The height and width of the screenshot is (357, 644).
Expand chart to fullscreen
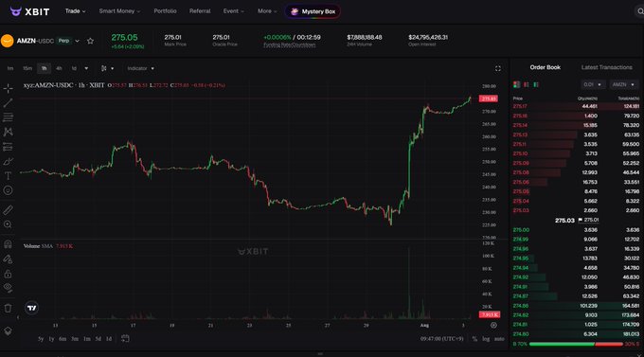498,68
